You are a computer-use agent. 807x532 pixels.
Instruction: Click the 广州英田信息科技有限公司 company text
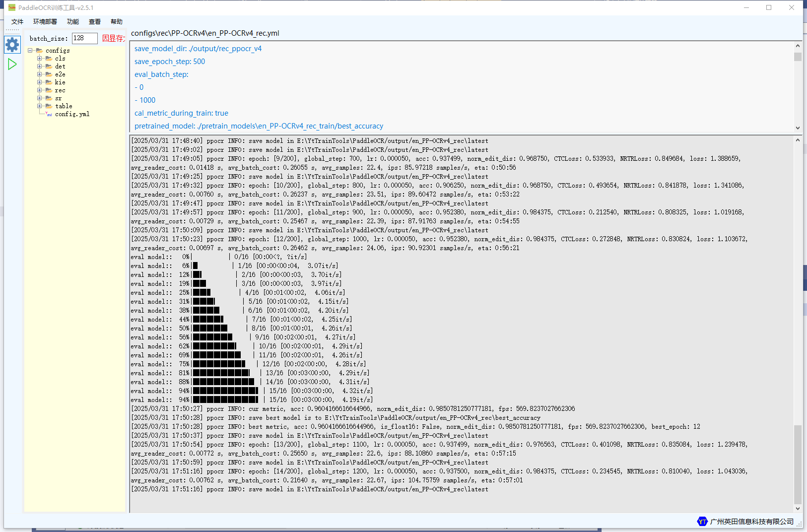[x=752, y=522]
